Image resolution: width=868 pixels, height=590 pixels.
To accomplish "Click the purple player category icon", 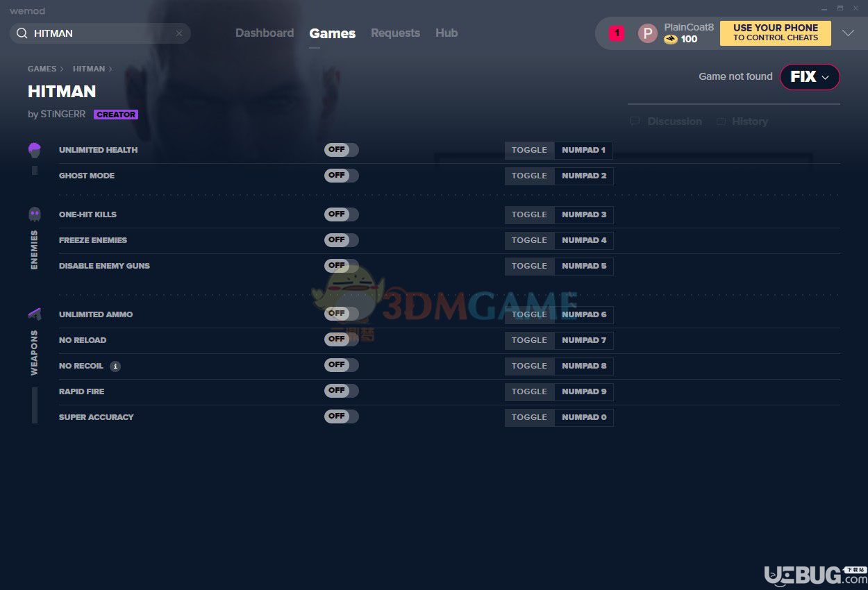I will (x=35, y=150).
